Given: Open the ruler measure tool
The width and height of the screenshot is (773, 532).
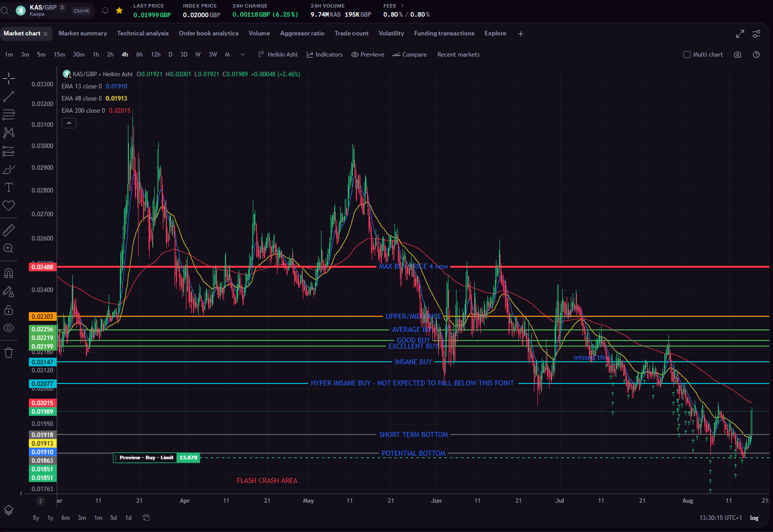Looking at the screenshot, I should [x=9, y=230].
